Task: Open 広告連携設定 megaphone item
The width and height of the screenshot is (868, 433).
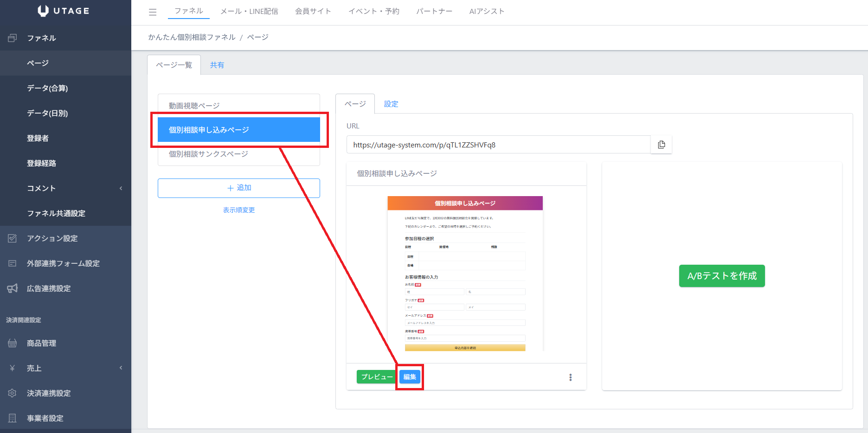Action: point(48,288)
